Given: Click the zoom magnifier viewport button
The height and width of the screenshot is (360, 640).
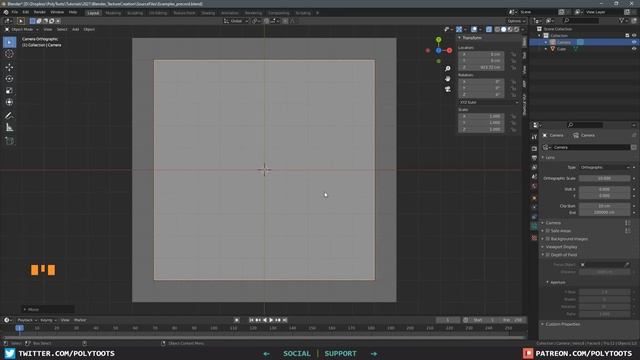Looking at the screenshot, I should click(448, 69).
